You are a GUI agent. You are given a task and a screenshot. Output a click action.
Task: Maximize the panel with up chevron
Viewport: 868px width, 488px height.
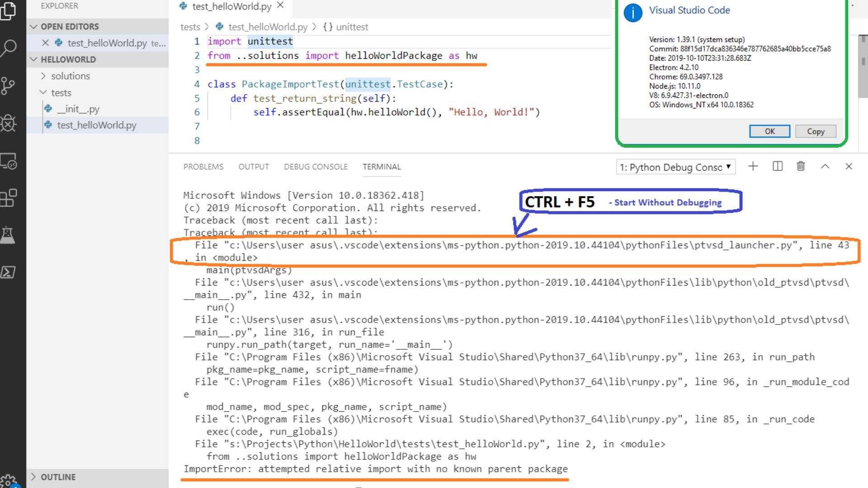[x=825, y=166]
